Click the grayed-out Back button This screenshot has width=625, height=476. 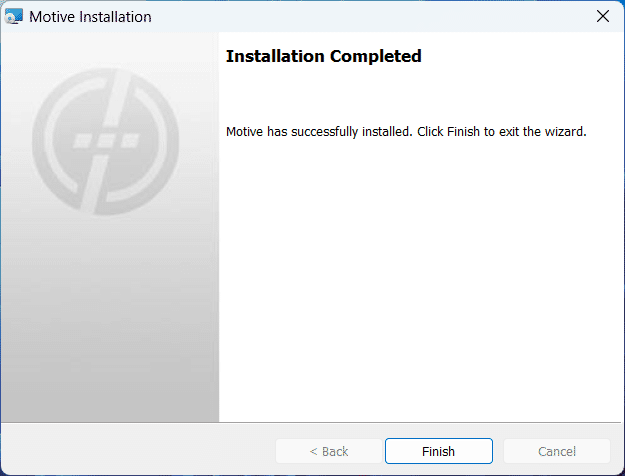329,451
